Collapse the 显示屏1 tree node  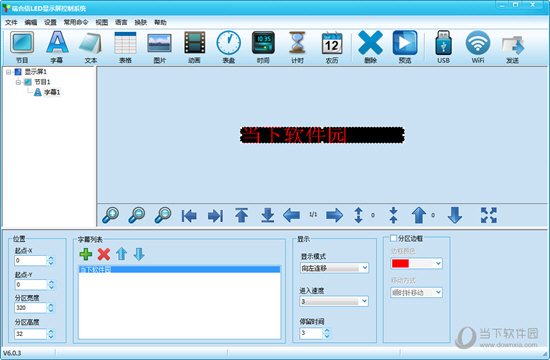coord(8,72)
